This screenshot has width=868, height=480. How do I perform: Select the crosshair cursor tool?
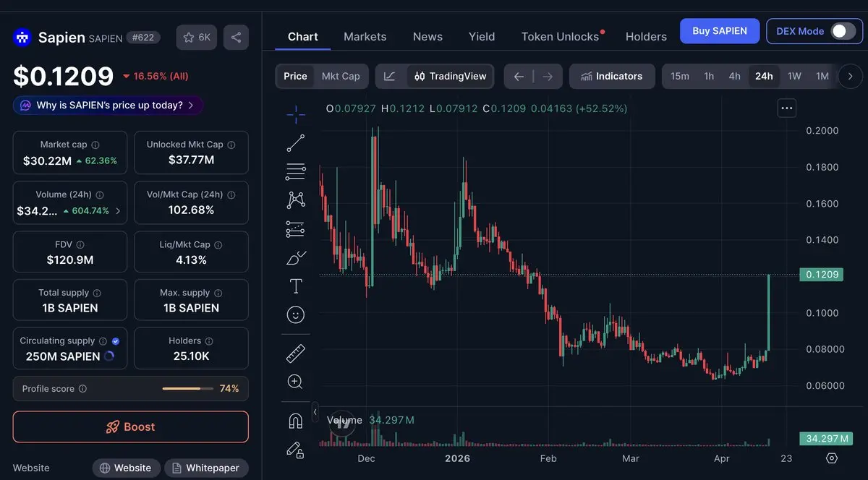[295, 114]
